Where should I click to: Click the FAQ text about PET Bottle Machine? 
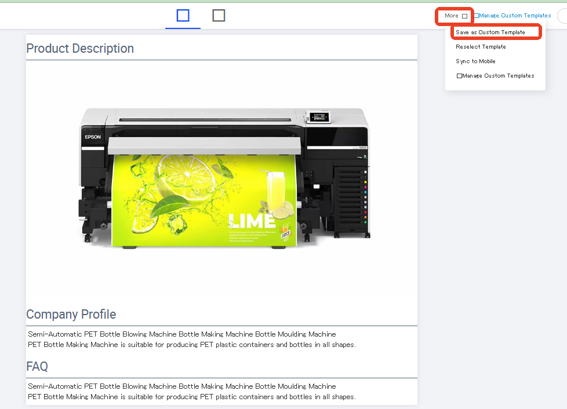pyautogui.click(x=192, y=391)
